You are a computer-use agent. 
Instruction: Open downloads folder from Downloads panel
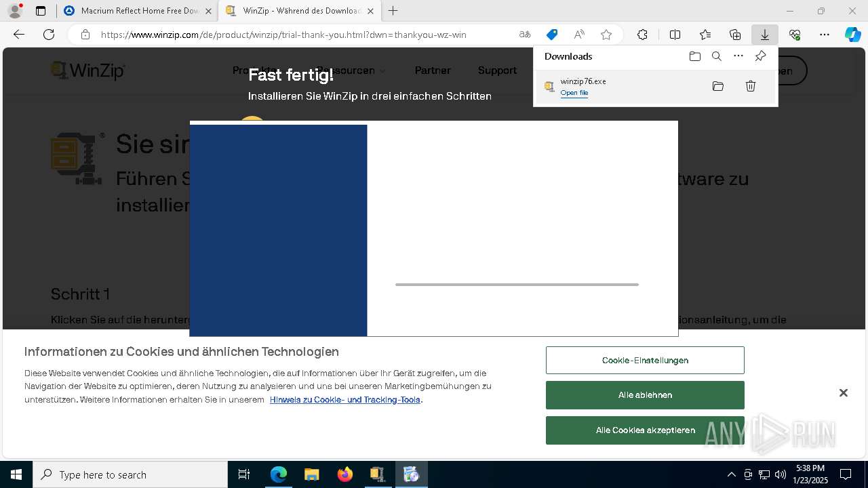coord(694,56)
